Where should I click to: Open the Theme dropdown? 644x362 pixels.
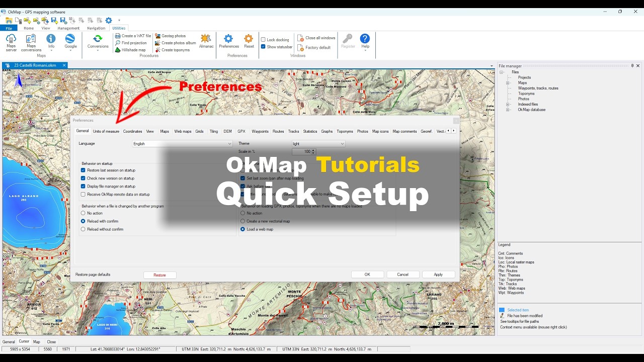[318, 144]
